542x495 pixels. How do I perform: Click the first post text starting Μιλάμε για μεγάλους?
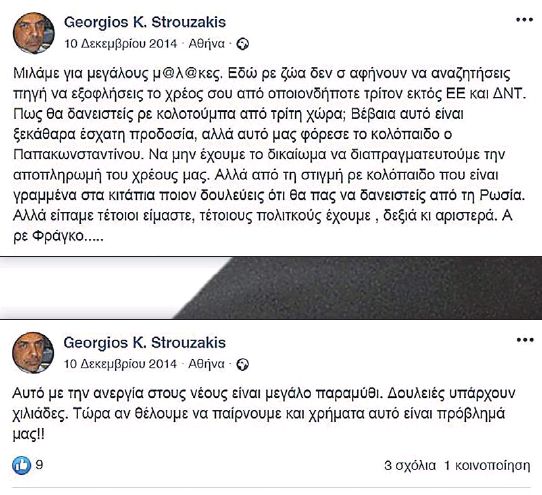coord(270,155)
